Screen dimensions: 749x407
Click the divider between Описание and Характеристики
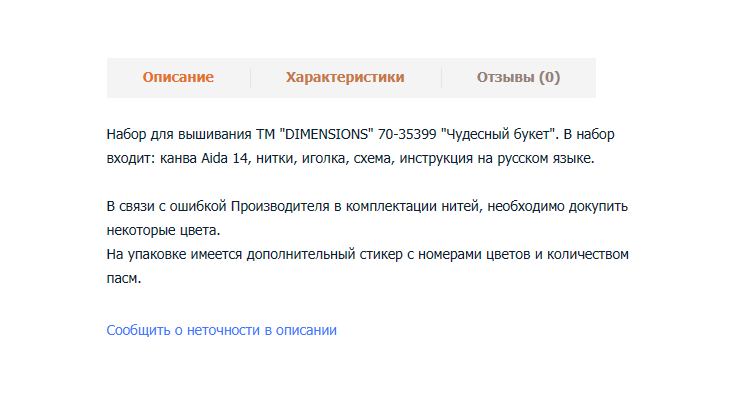[250, 77]
